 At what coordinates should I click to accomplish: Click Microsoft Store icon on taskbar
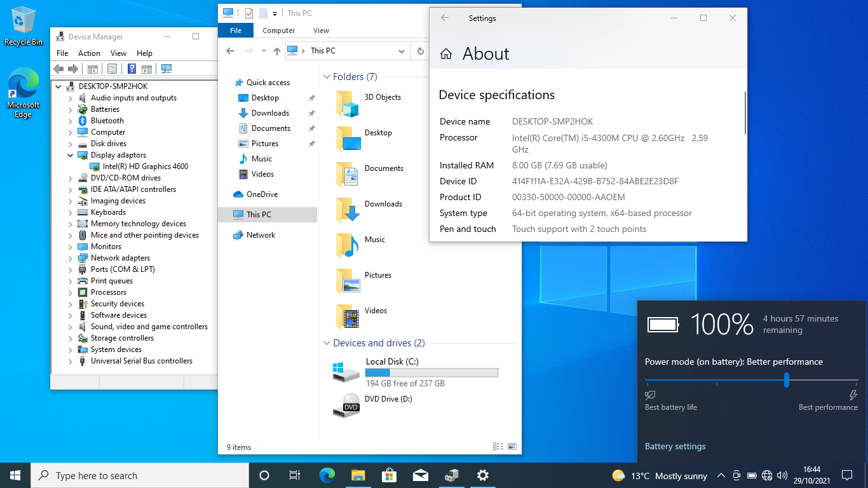tap(389, 475)
